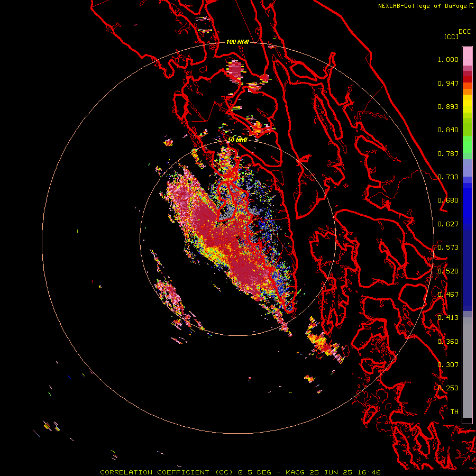Click the 0.947 color scale value
Screen dimensions: 476x476
coord(448,83)
